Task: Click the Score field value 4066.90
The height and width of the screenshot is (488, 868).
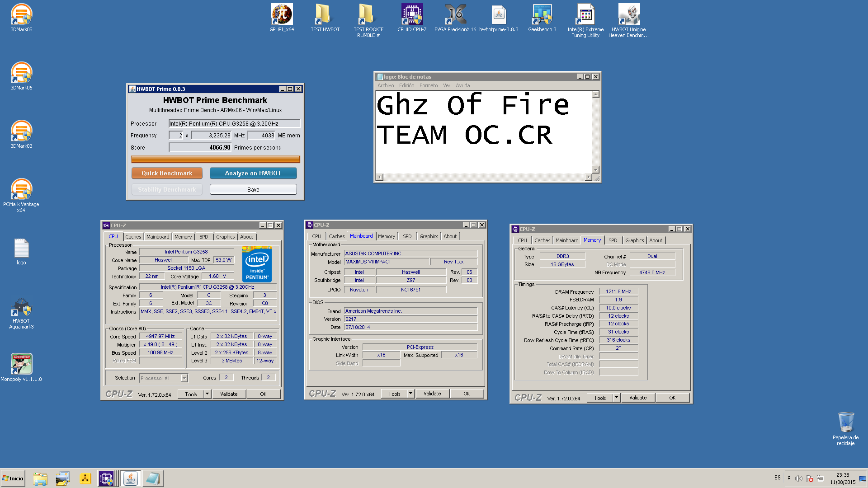Action: (200, 147)
